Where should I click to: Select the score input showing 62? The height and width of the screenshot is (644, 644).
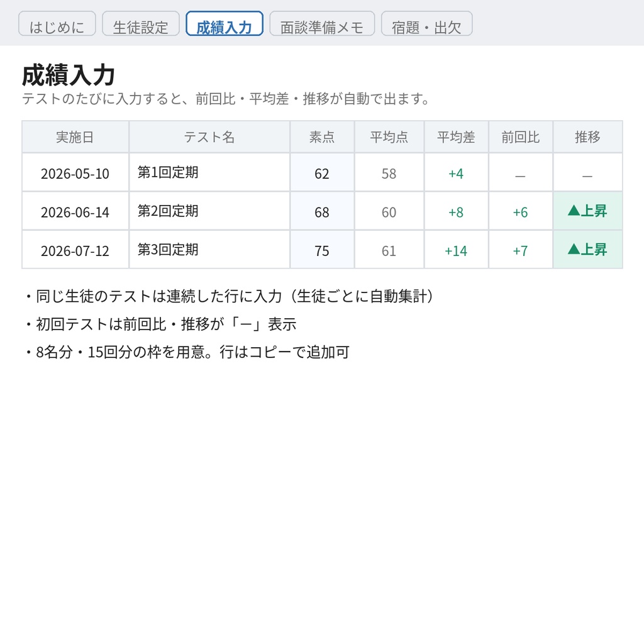pyautogui.click(x=322, y=173)
